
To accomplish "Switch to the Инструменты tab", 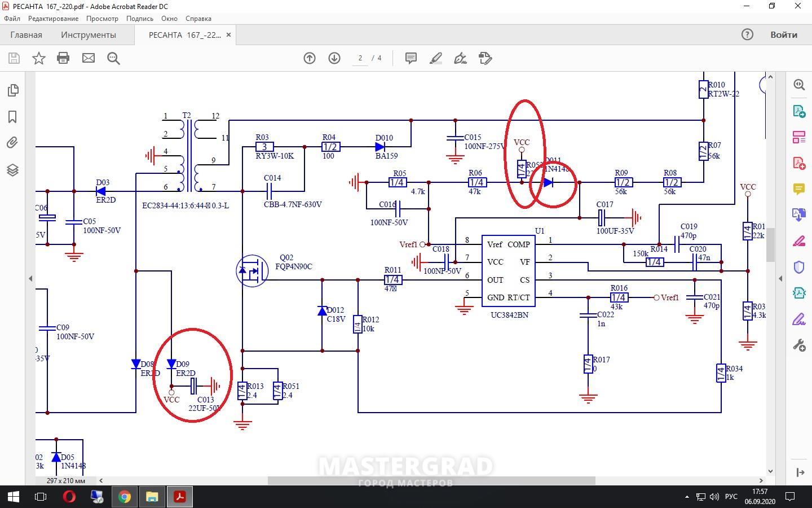I will point(89,34).
